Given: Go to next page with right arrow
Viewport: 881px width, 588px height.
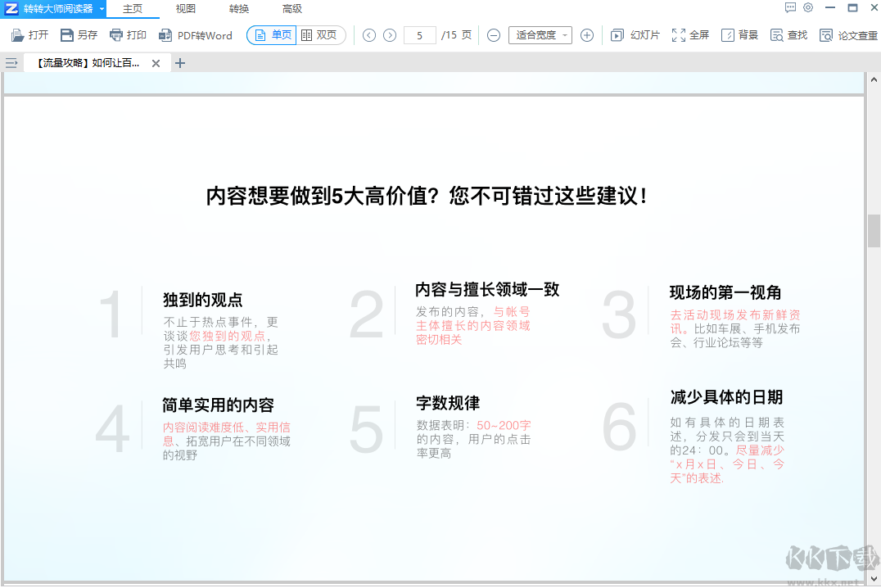Looking at the screenshot, I should click(x=389, y=35).
